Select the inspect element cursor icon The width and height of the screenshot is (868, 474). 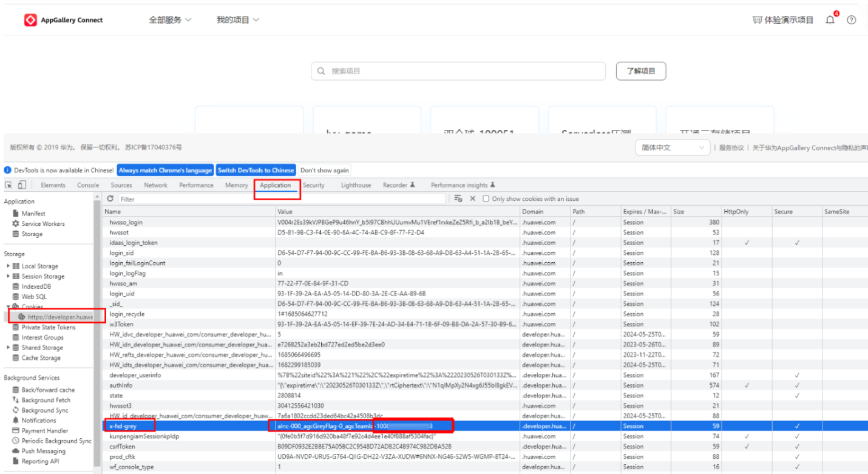tap(8, 185)
